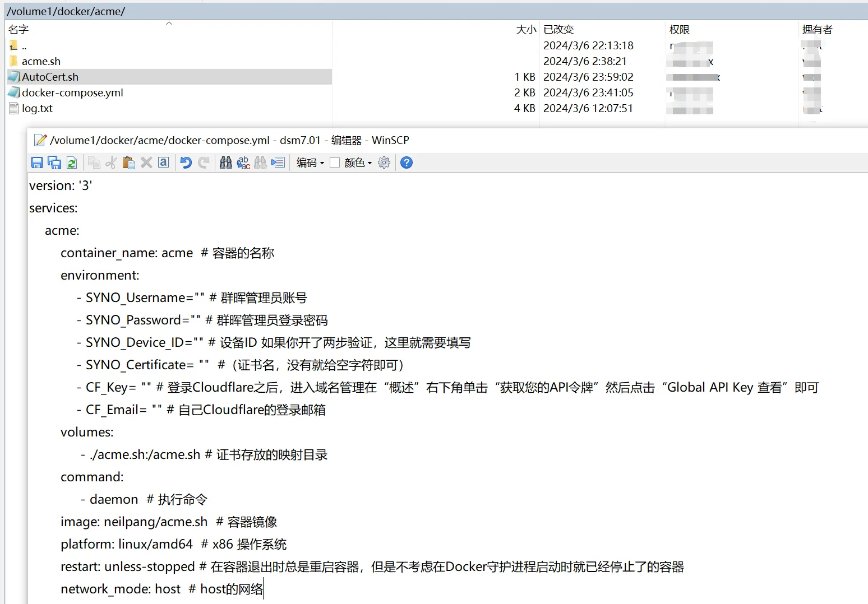Click date 2024/3/6 12:07:51
The image size is (868, 604).
tap(588, 108)
